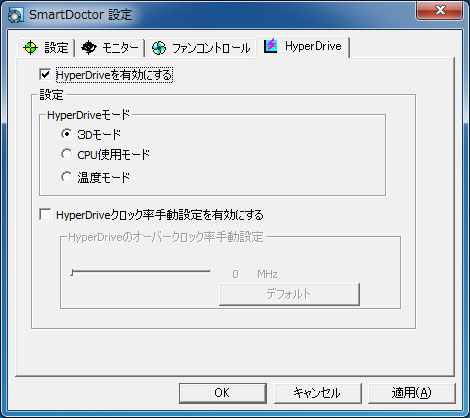Click the 0 MHz value field
470x418 pixels.
pyautogui.click(x=235, y=274)
